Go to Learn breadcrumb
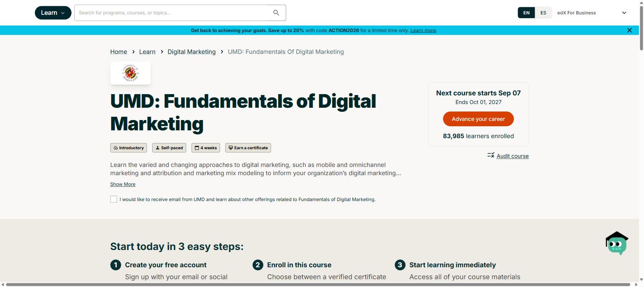 click(x=147, y=52)
